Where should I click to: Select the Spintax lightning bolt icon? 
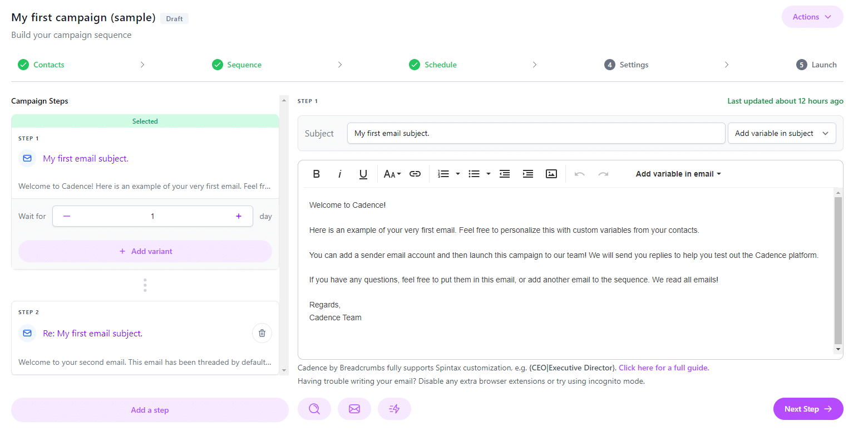[x=394, y=408]
